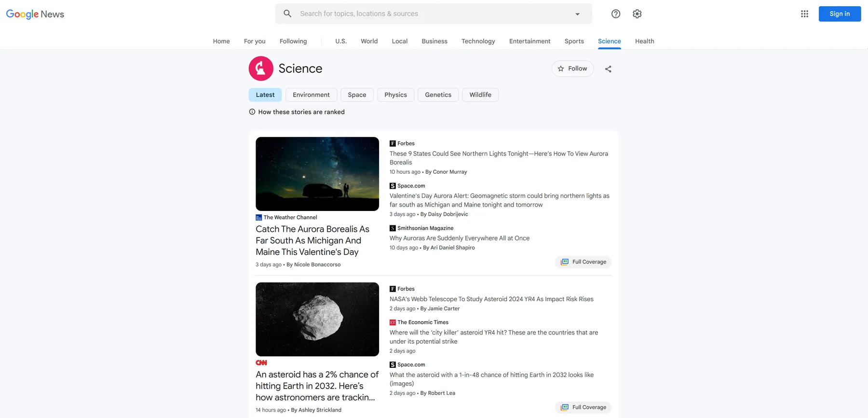Open the Business section
The height and width of the screenshot is (418, 868).
coord(434,41)
